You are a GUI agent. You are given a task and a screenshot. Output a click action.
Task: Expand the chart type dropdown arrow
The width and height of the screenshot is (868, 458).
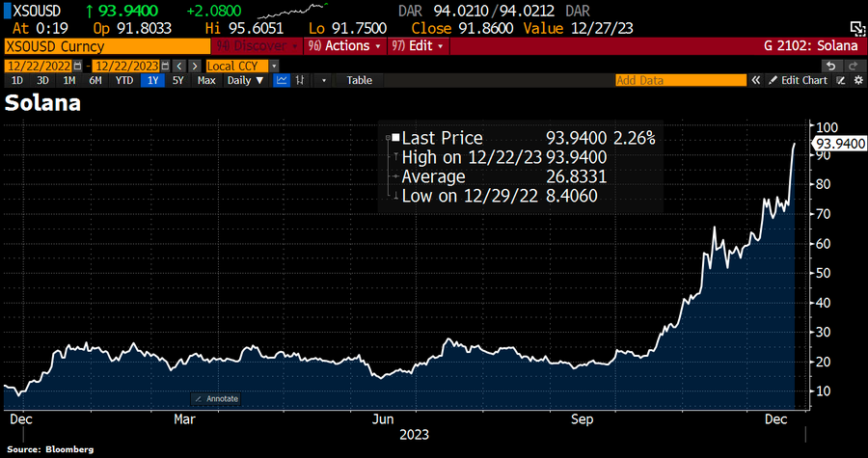(x=323, y=80)
